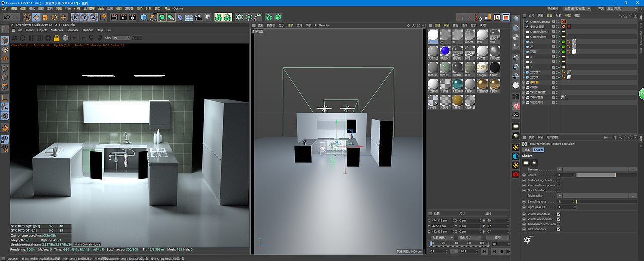This screenshot has width=644, height=261.
Task: Enable Surface brightness checkbox
Action: click(x=559, y=180)
